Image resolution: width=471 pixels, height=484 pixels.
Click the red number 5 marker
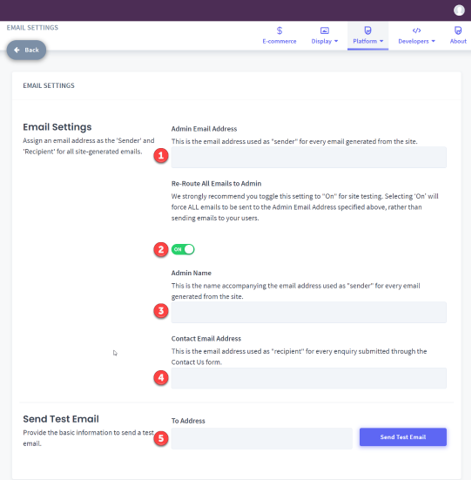(161, 438)
